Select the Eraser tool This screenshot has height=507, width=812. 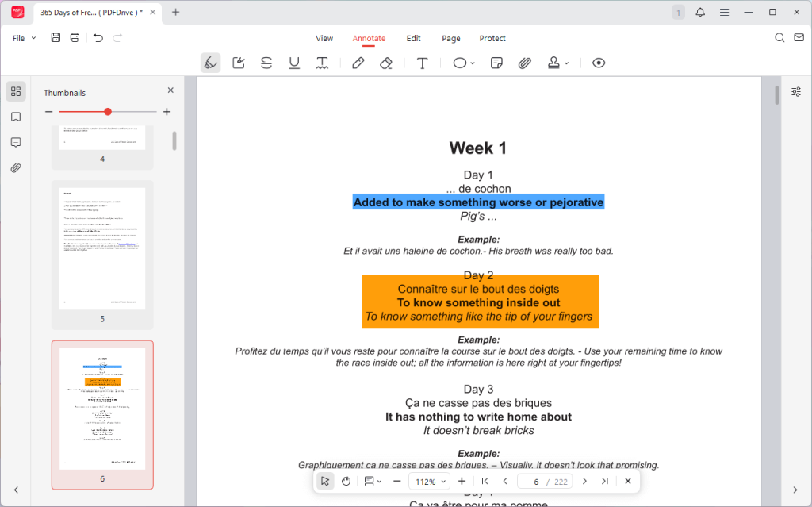click(386, 63)
